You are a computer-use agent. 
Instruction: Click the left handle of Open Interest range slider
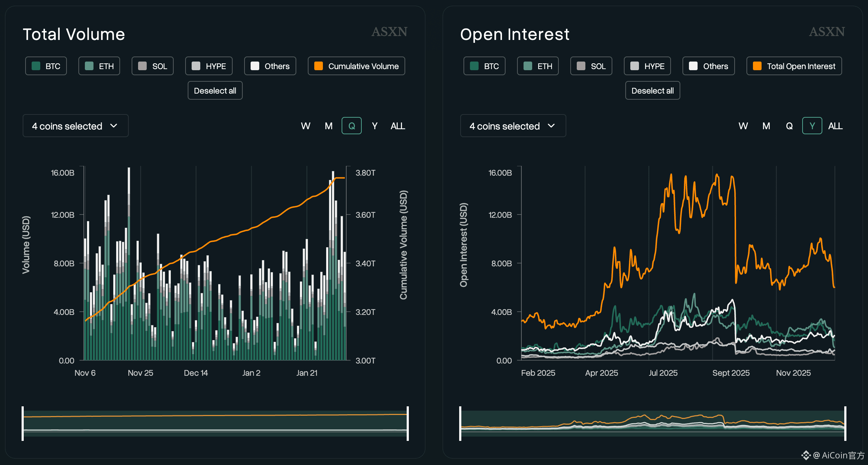(460, 423)
